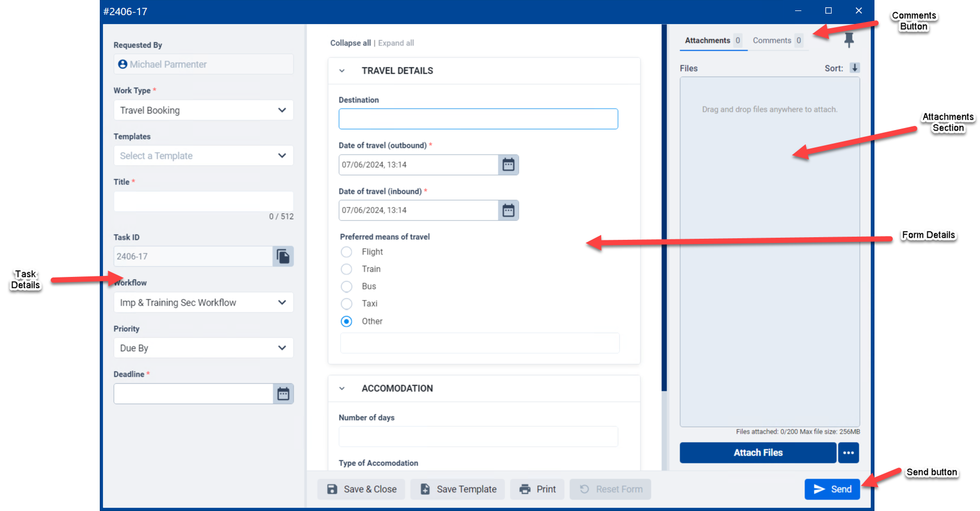Switch to the Comments tab
This screenshot has height=511, width=980.
point(773,40)
